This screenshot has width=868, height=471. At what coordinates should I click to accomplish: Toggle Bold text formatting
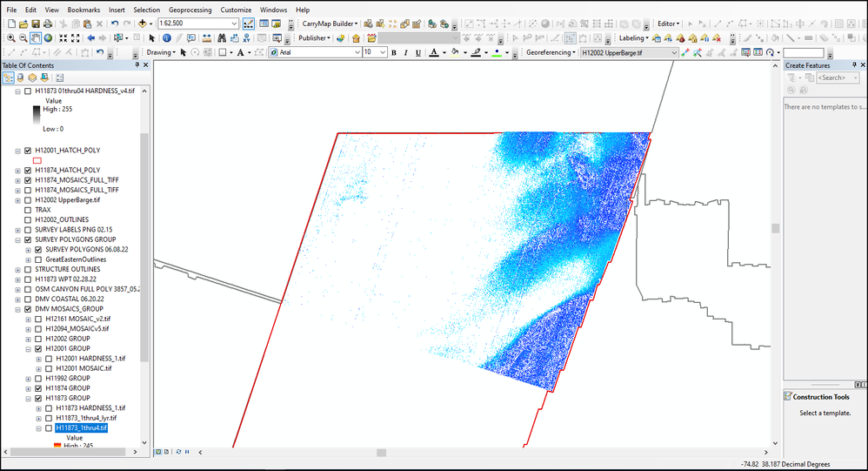pyautogui.click(x=394, y=52)
